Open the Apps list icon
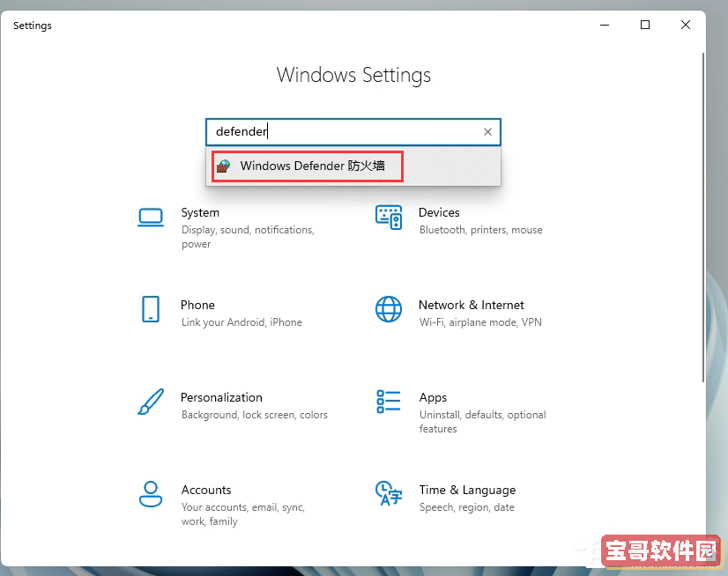 pos(389,402)
